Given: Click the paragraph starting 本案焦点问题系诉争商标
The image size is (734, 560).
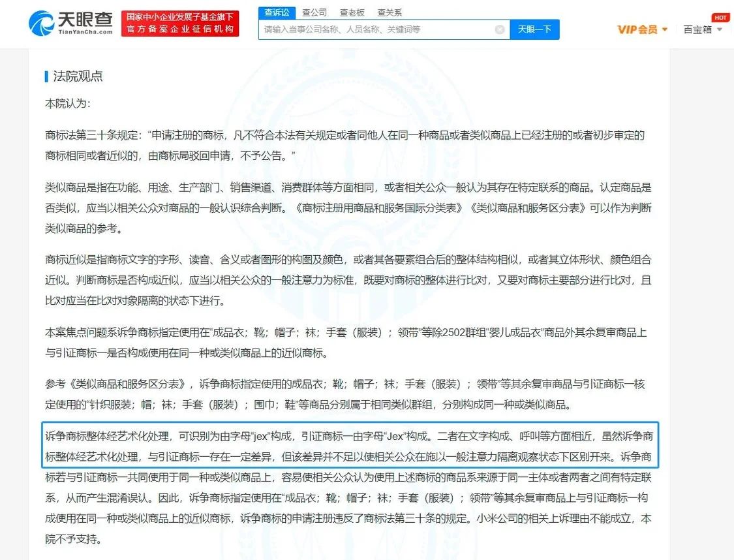Looking at the screenshot, I should point(346,343).
